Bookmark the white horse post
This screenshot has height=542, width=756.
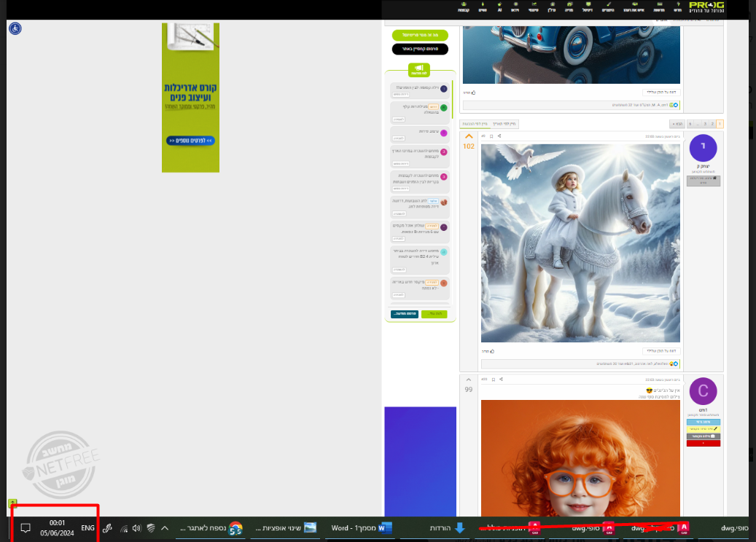491,136
